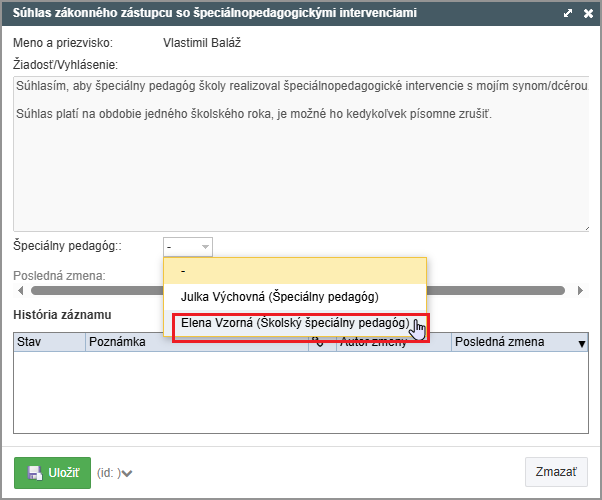The height and width of the screenshot is (500, 602).
Task: Select the empty dash option in list
Action: (x=295, y=270)
